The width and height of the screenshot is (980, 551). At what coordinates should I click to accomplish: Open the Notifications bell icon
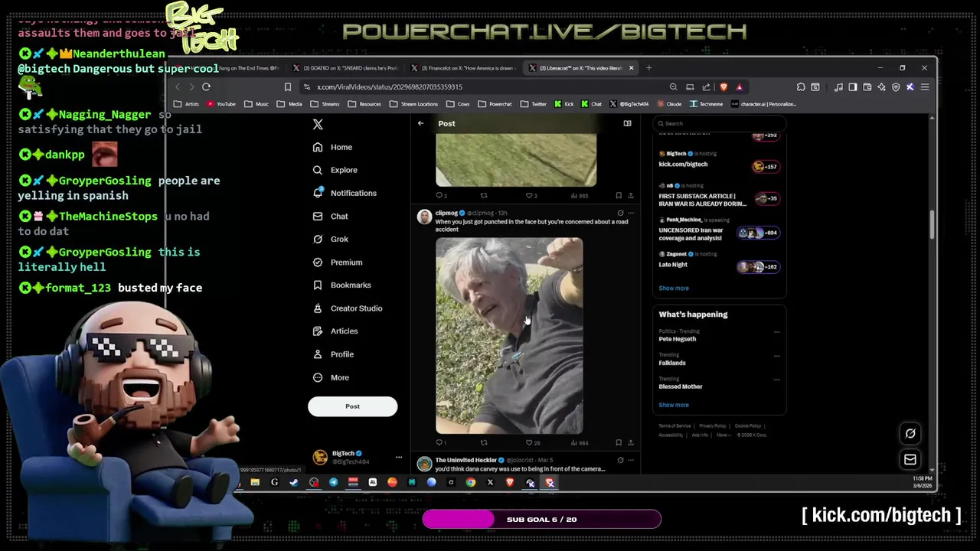[318, 193]
